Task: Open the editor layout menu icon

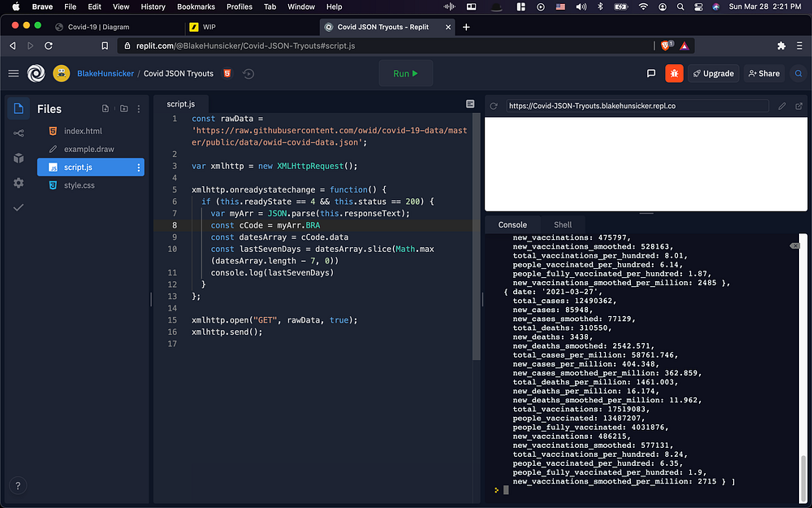Action: pos(469,104)
